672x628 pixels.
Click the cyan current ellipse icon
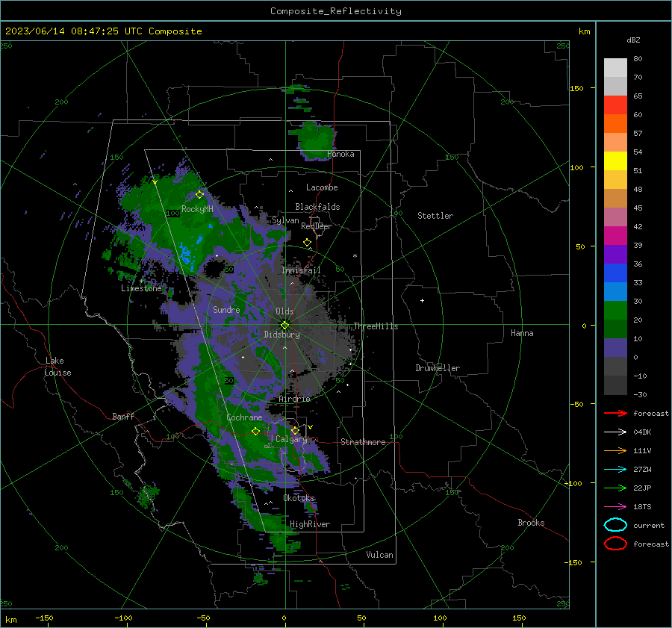pyautogui.click(x=615, y=525)
